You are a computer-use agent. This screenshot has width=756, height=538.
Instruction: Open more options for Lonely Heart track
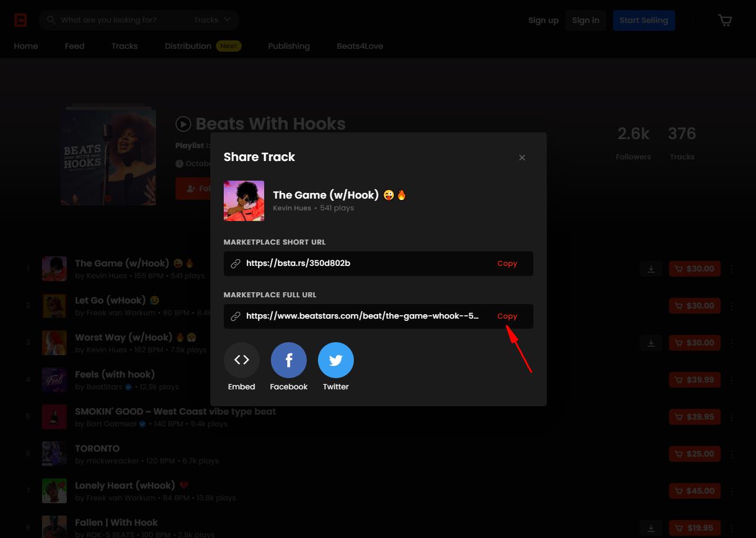pos(732,491)
